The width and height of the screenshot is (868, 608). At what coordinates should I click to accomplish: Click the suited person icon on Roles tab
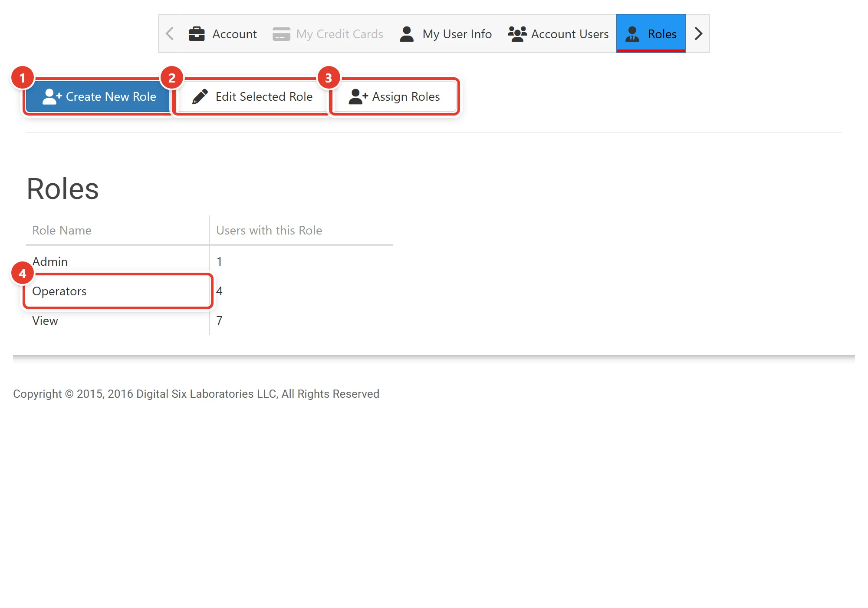(x=632, y=34)
